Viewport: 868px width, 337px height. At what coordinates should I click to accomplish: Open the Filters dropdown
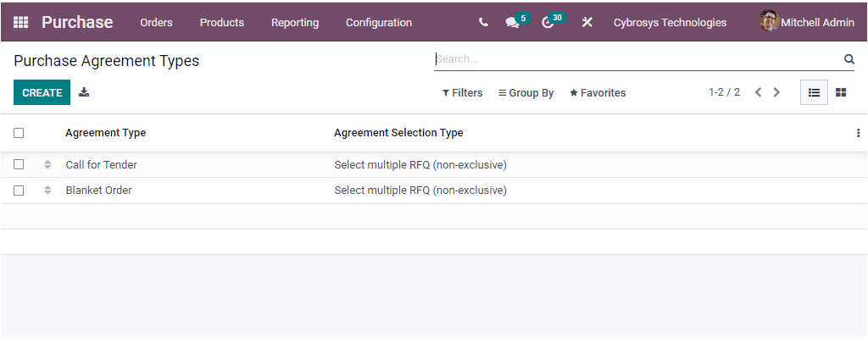[462, 93]
